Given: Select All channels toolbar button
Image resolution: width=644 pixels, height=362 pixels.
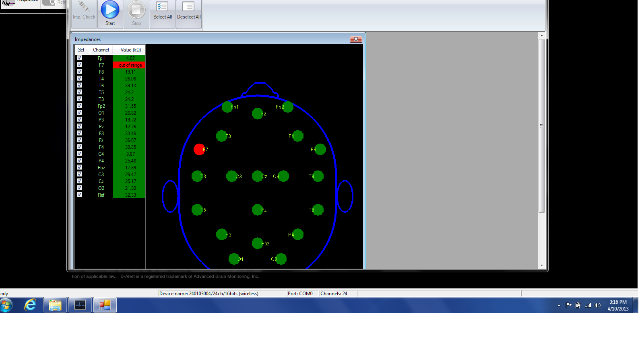Looking at the screenshot, I should pyautogui.click(x=163, y=14).
